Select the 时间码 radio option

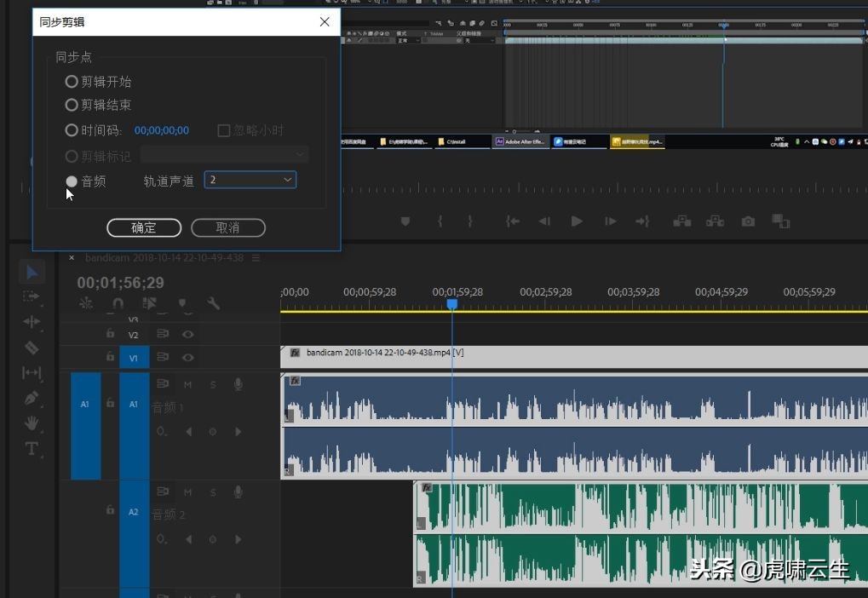point(72,130)
